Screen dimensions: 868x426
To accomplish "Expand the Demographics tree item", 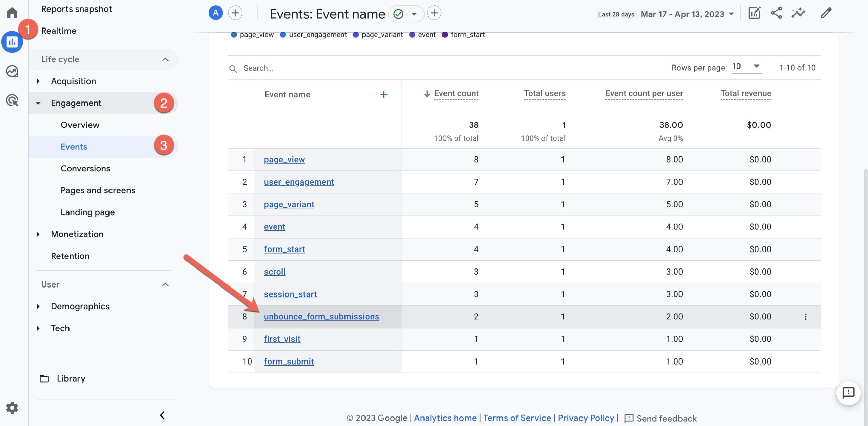I will coord(38,306).
